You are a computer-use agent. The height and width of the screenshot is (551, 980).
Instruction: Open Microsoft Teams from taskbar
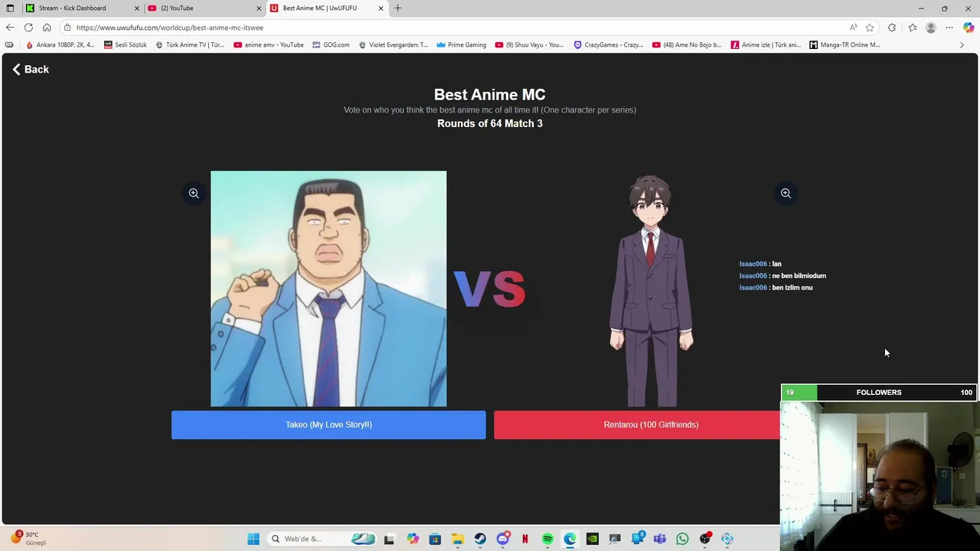click(x=660, y=539)
